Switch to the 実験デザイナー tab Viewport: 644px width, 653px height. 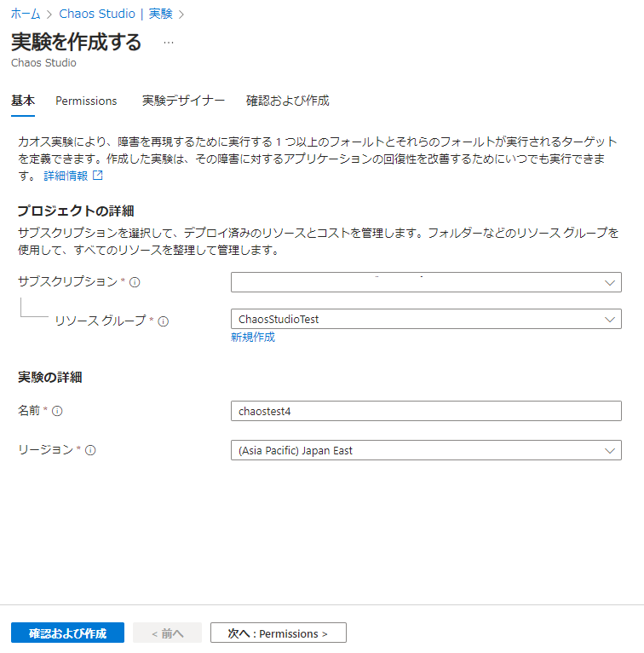[x=183, y=101]
